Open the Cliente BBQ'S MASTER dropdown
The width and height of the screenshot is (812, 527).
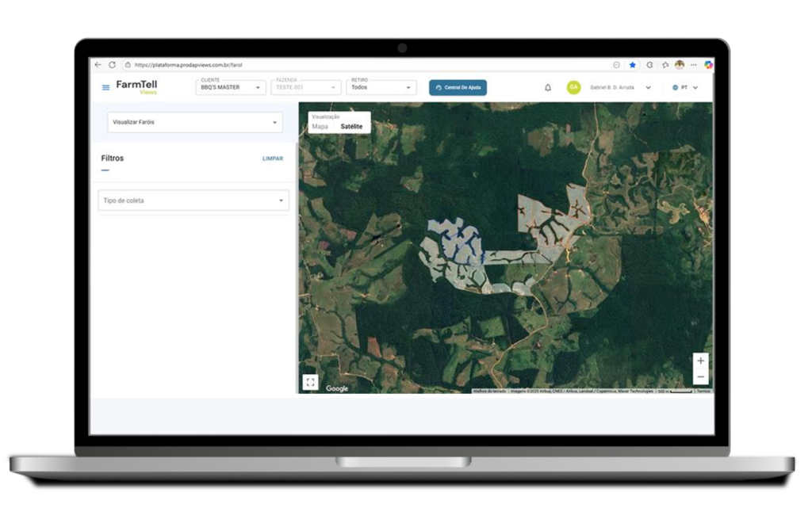[x=230, y=87]
